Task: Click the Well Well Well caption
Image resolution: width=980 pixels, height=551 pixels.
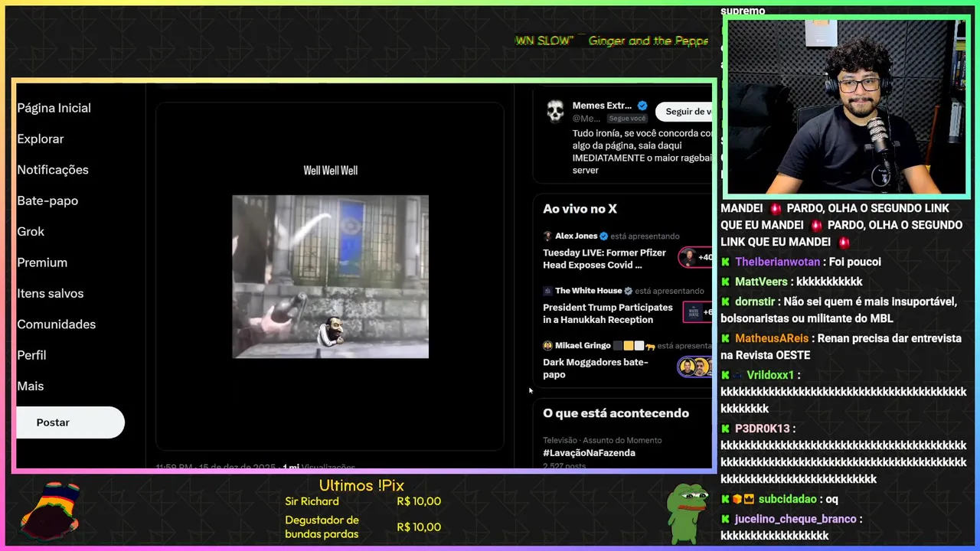Action: [x=331, y=171]
